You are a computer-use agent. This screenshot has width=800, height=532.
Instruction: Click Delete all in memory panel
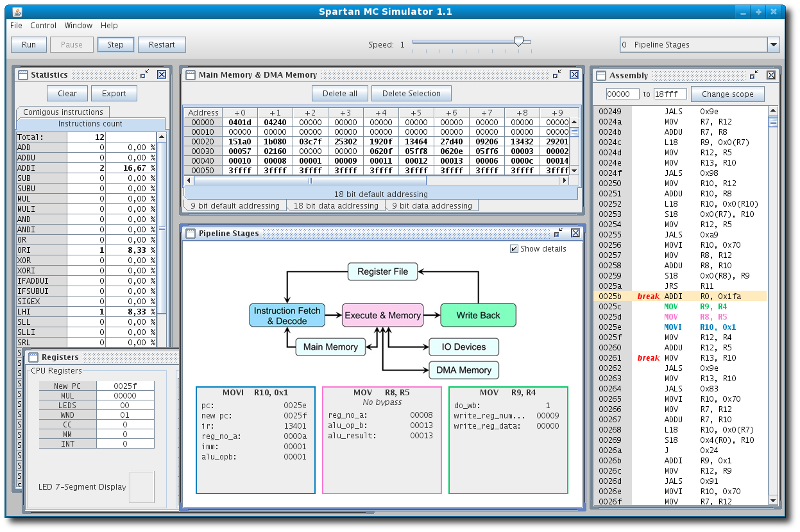pos(340,94)
